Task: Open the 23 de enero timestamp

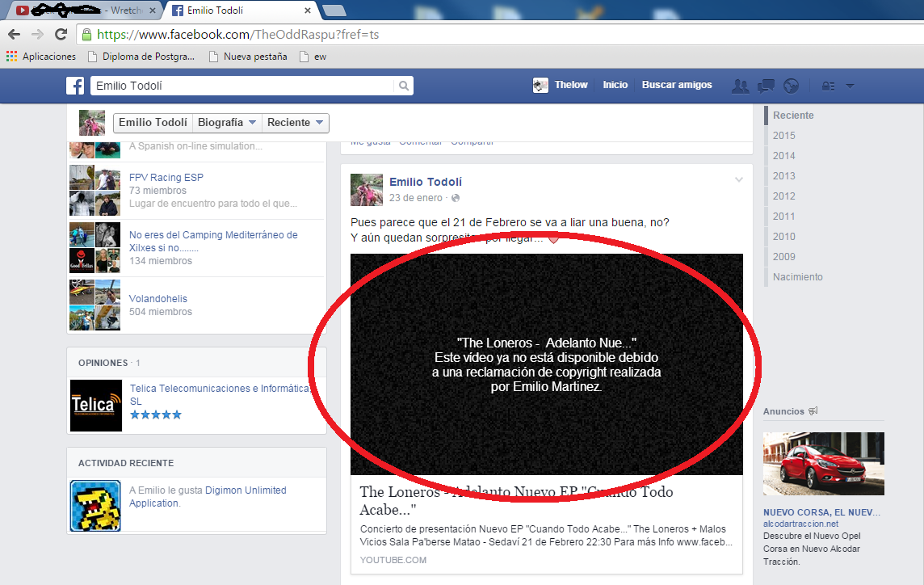Action: coord(415,198)
